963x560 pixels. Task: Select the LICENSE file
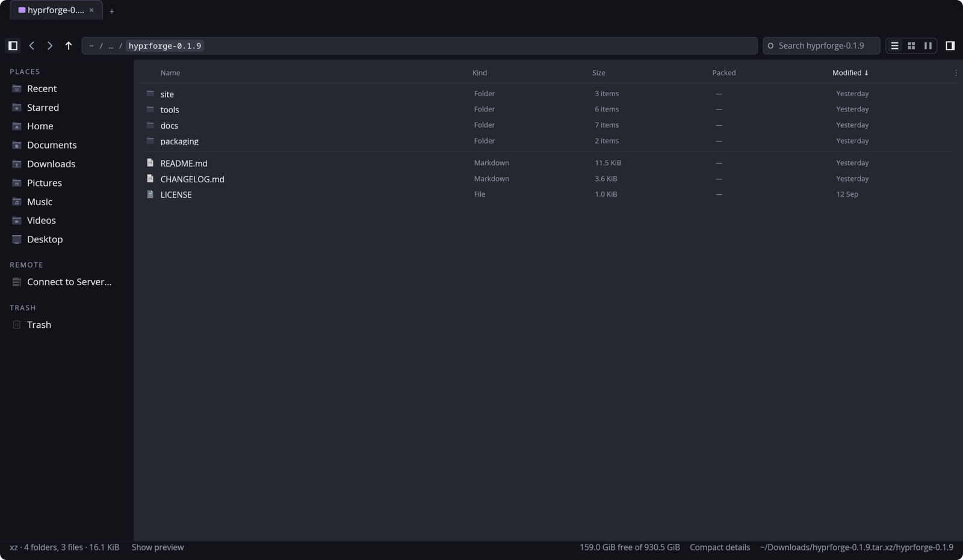pyautogui.click(x=548, y=194)
